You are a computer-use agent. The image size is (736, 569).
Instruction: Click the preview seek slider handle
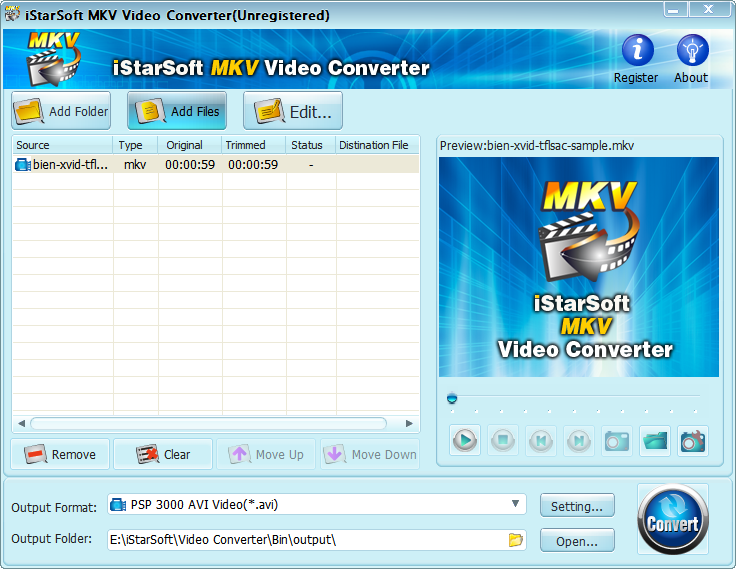coord(452,398)
